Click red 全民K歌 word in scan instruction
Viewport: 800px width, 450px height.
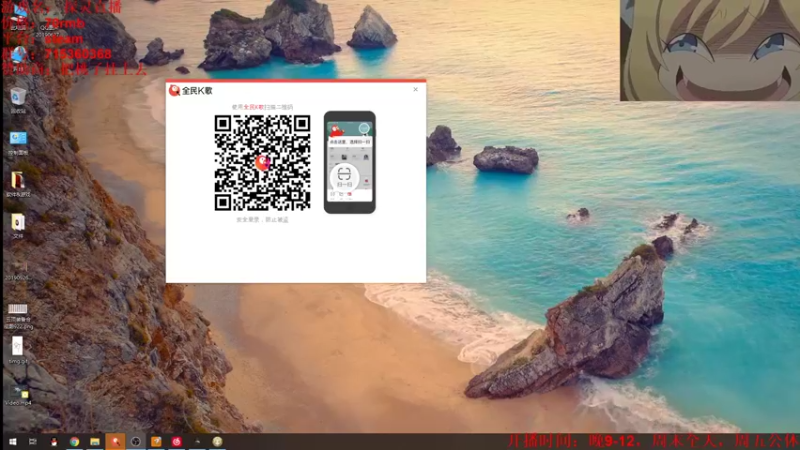(254, 107)
